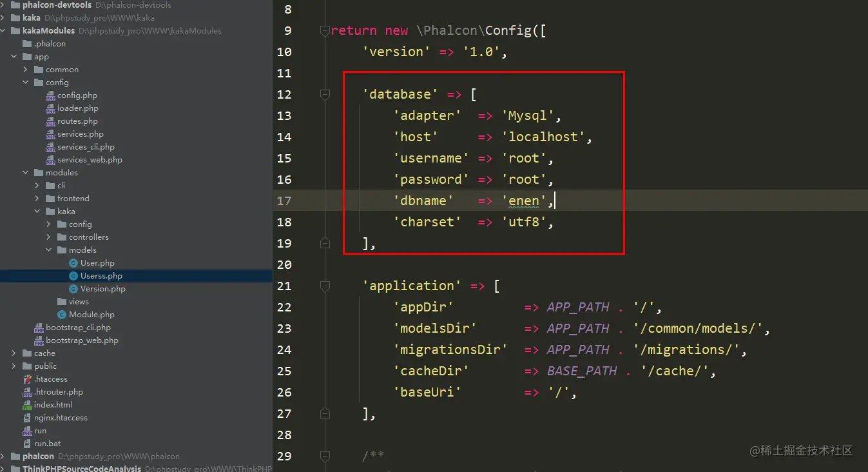Click the .htrouter.php file icon
The height and width of the screenshot is (472, 868).
tap(27, 392)
